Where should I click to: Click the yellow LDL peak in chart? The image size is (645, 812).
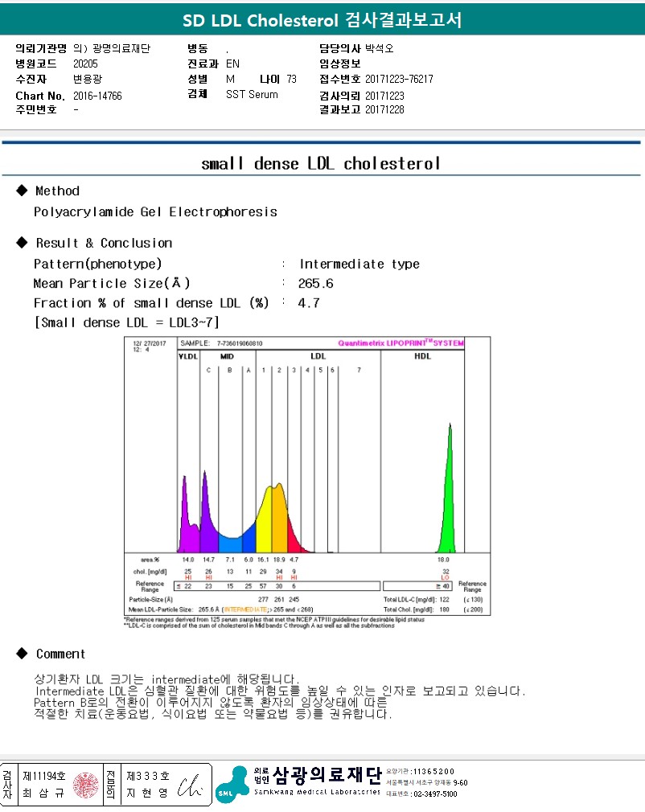point(265,523)
